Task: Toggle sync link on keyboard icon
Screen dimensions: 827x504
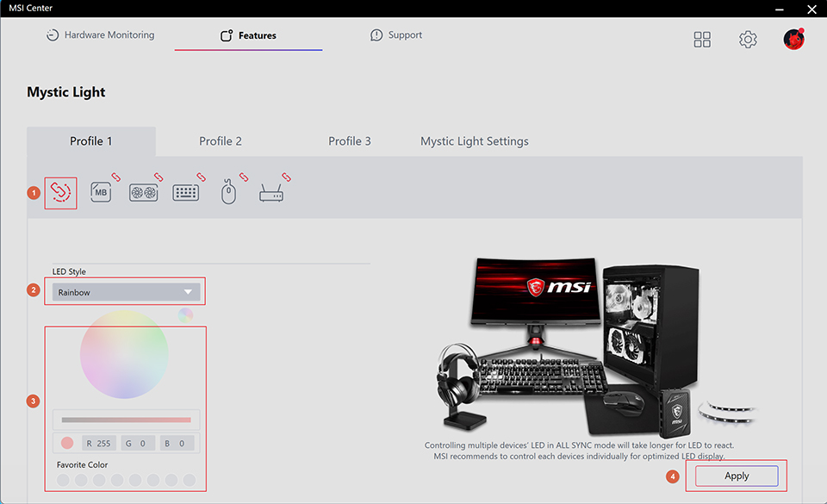Action: coord(201,177)
